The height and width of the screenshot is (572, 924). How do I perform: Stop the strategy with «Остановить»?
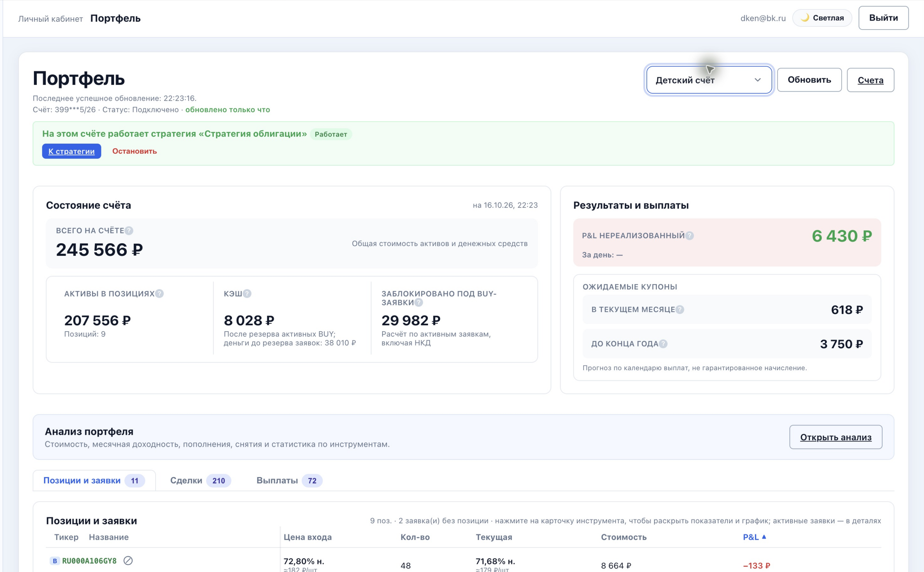(134, 151)
